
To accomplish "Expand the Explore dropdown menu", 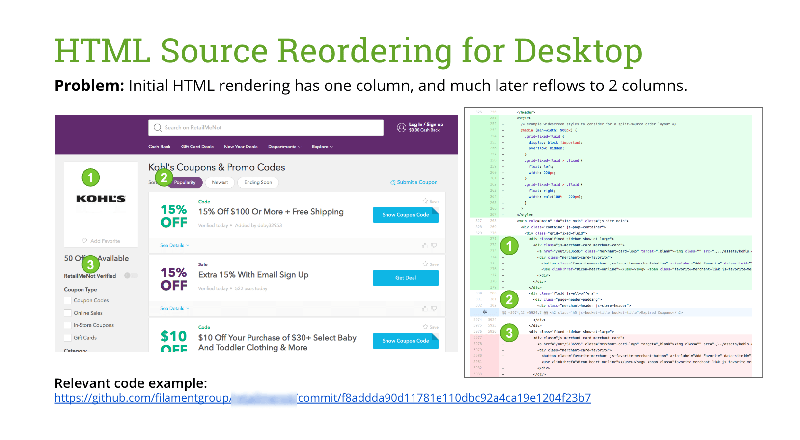I will [x=322, y=146].
